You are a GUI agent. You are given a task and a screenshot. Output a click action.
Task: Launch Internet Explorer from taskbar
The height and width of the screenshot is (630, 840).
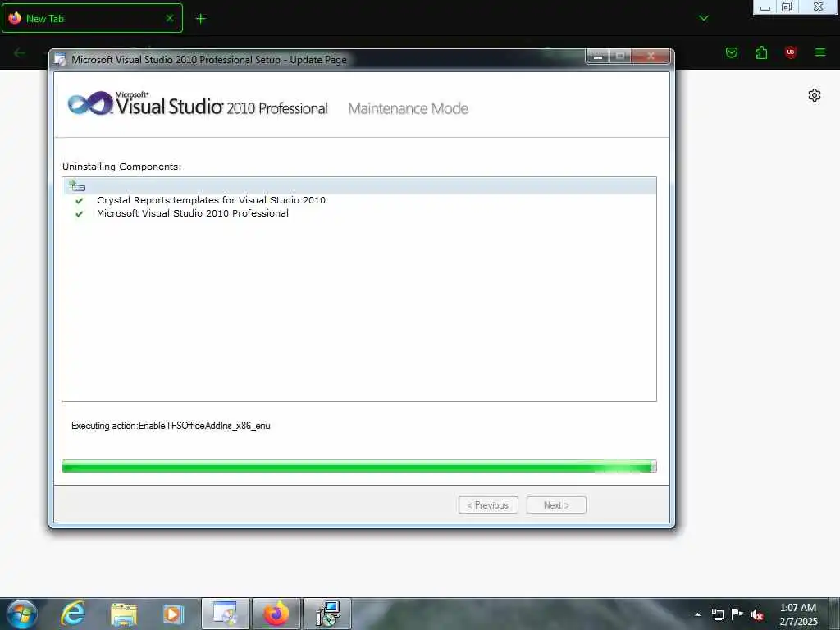(x=72, y=614)
